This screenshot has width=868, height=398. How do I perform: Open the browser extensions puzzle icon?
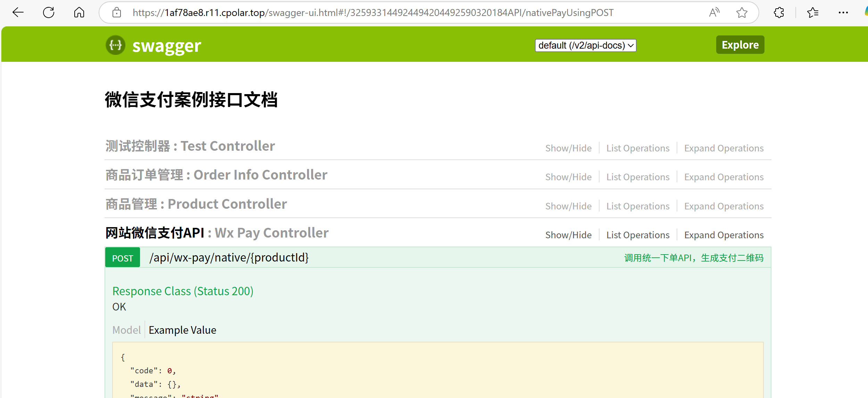click(x=779, y=13)
